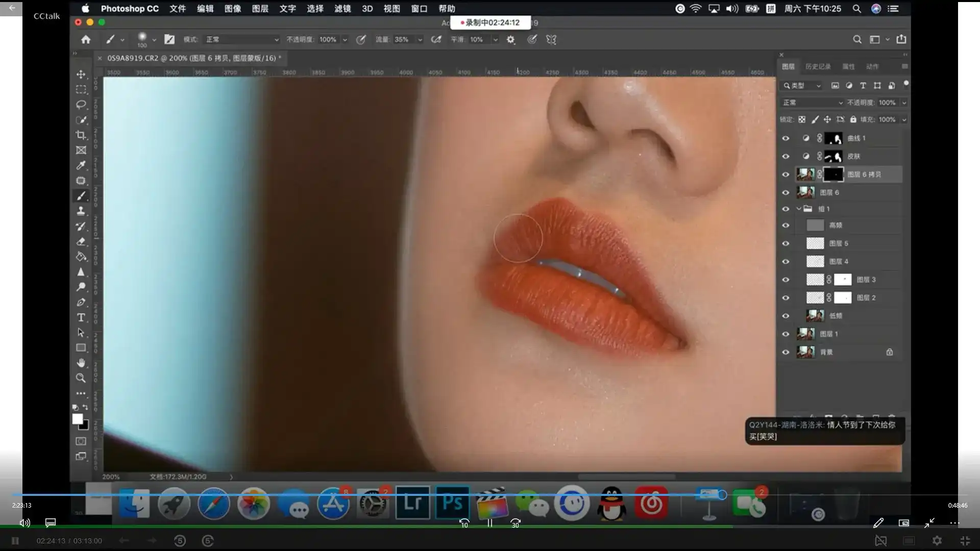Switch to the 历史记录 panel tab
Viewport: 980px width, 551px height.
click(x=818, y=67)
